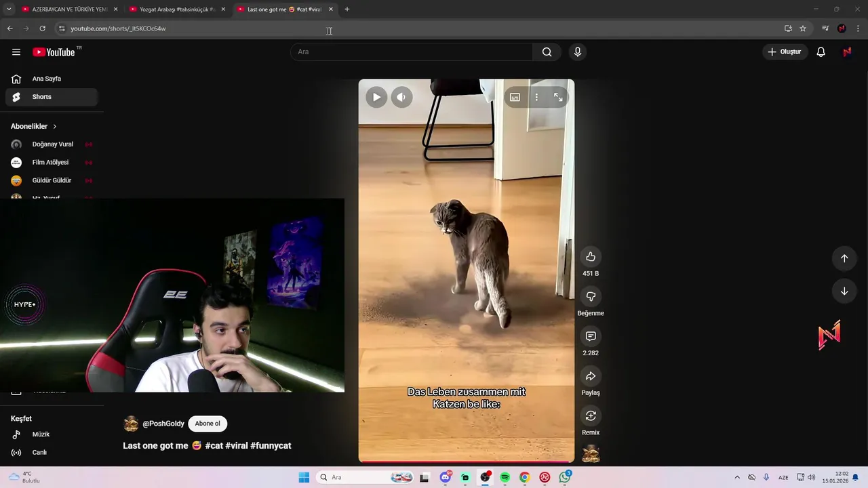Mute the Shorts video volume
This screenshot has width=868, height=488.
[x=401, y=97]
